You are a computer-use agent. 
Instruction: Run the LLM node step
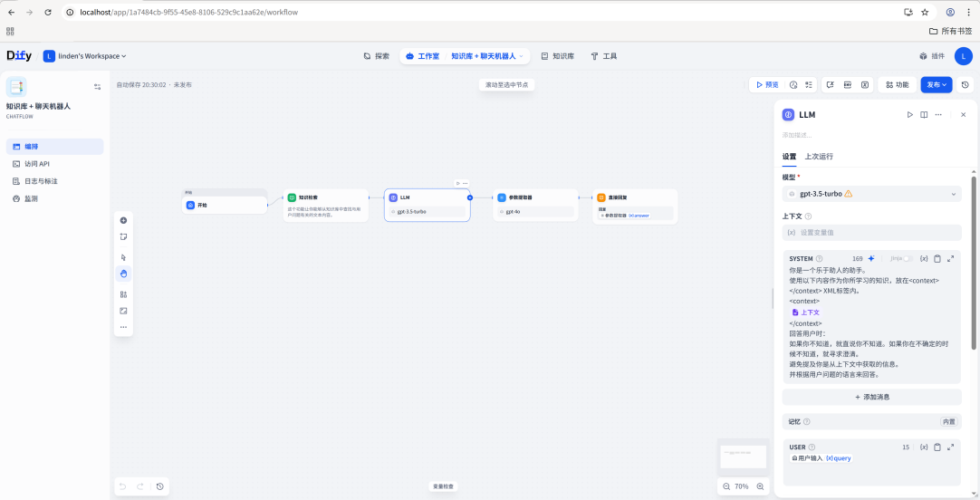pos(909,115)
